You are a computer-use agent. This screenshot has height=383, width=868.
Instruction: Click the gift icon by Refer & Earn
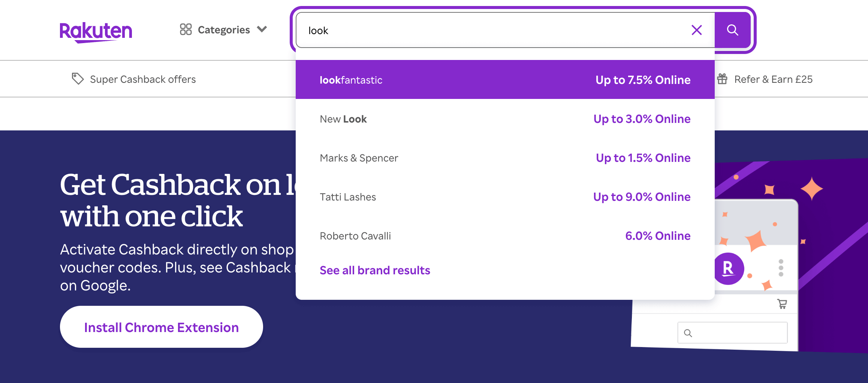pos(722,79)
